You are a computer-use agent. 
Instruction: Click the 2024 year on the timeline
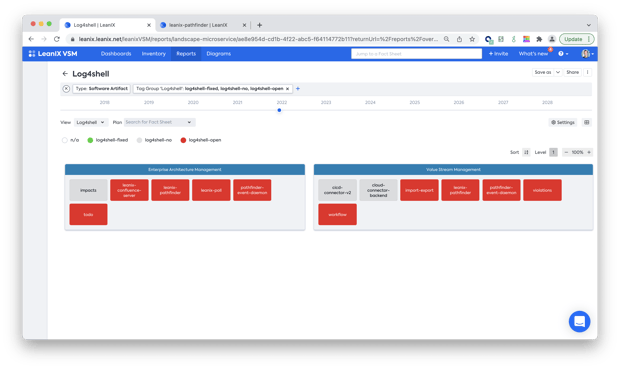coord(370,102)
